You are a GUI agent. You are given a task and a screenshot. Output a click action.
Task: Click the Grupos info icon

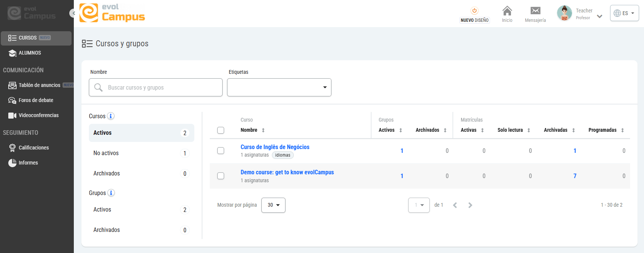point(111,193)
